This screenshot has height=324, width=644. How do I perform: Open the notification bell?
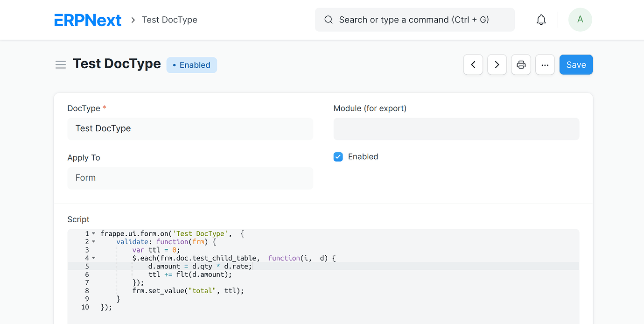pyautogui.click(x=541, y=20)
